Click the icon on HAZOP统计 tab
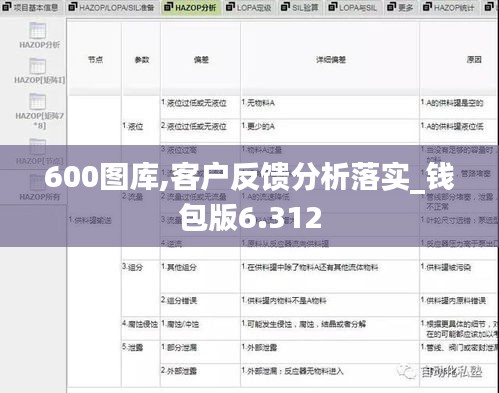This screenshot has height=393, width=499. pyautogui.click(x=427, y=7)
